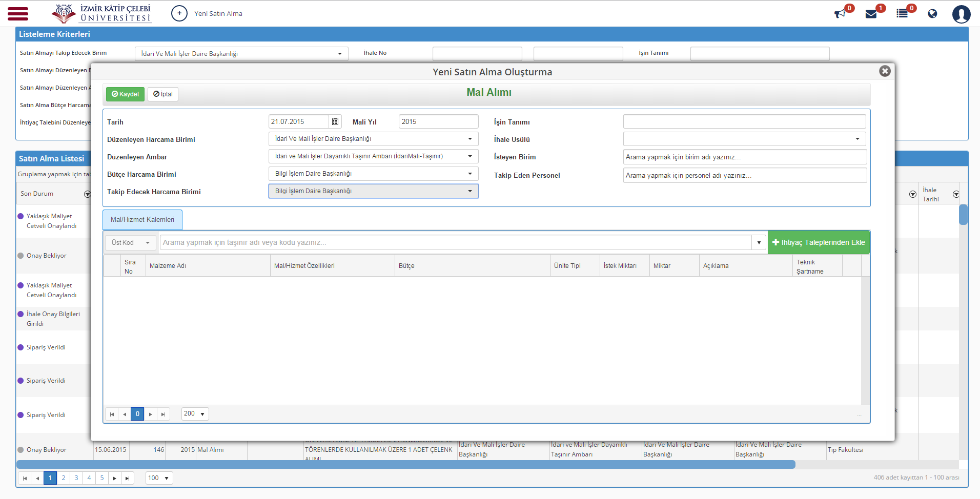The height and width of the screenshot is (499, 980).
Task: Open the user profile avatar
Action: (x=961, y=14)
